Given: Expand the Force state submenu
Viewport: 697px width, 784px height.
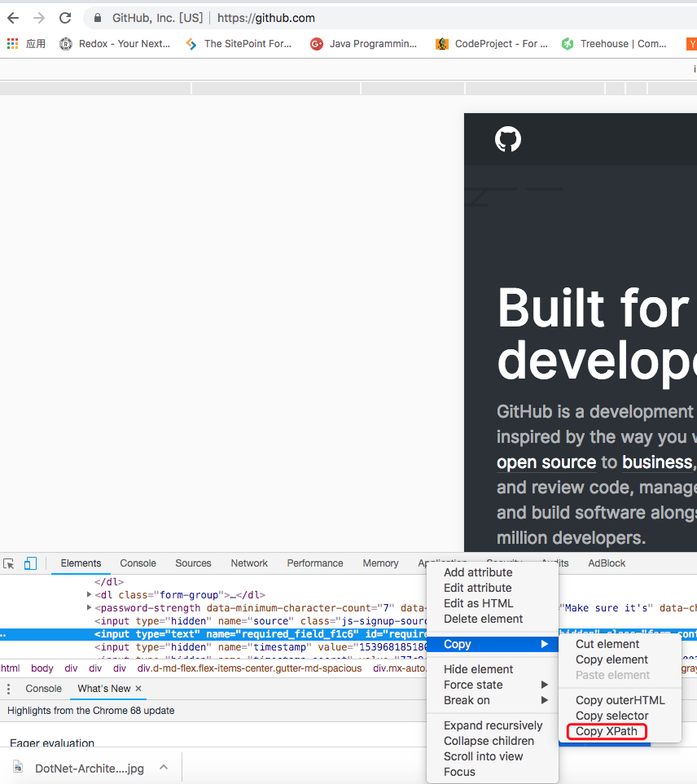Looking at the screenshot, I should point(493,685).
